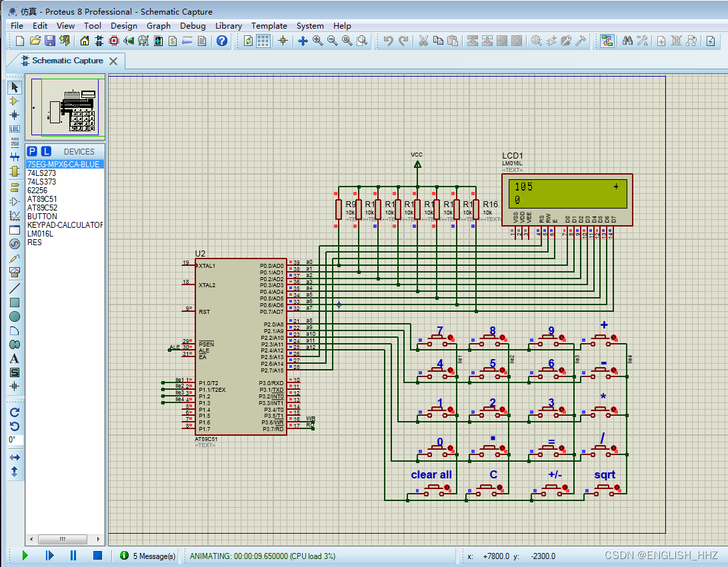Screen dimensions: 728x567
Task: Click the Junction dot mode tool
Action: point(14,115)
